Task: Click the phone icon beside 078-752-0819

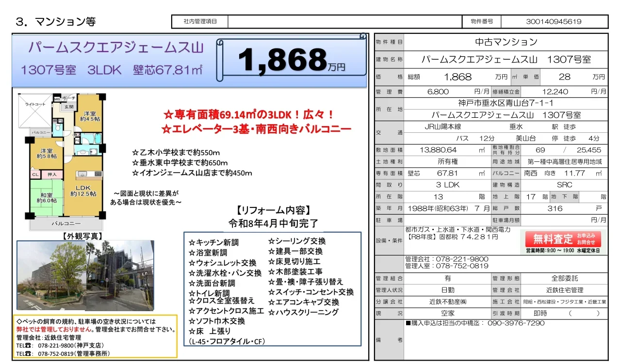Action: (x=29, y=354)
